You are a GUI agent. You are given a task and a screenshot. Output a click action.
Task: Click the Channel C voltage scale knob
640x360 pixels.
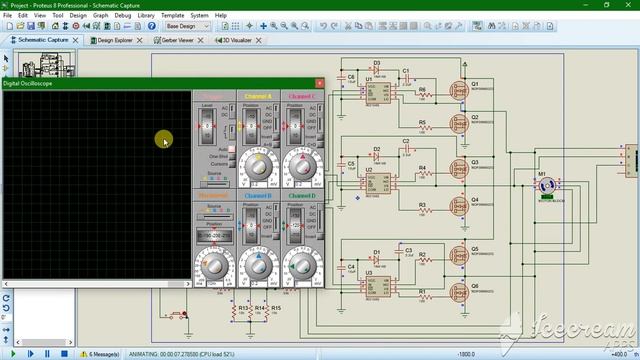point(302,167)
